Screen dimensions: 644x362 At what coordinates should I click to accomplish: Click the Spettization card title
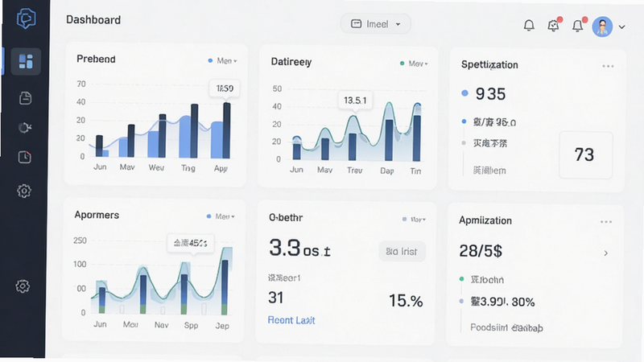(x=489, y=65)
